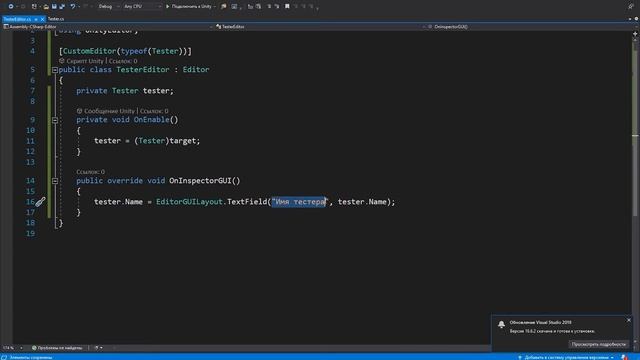Click '(Tester)target' on line 11
The height and width of the screenshot is (360, 640).
(165, 141)
